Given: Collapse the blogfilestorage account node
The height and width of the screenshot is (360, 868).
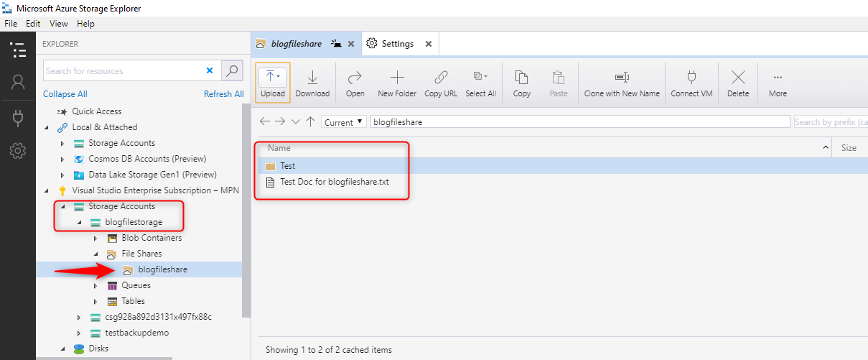Looking at the screenshot, I should 79,222.
